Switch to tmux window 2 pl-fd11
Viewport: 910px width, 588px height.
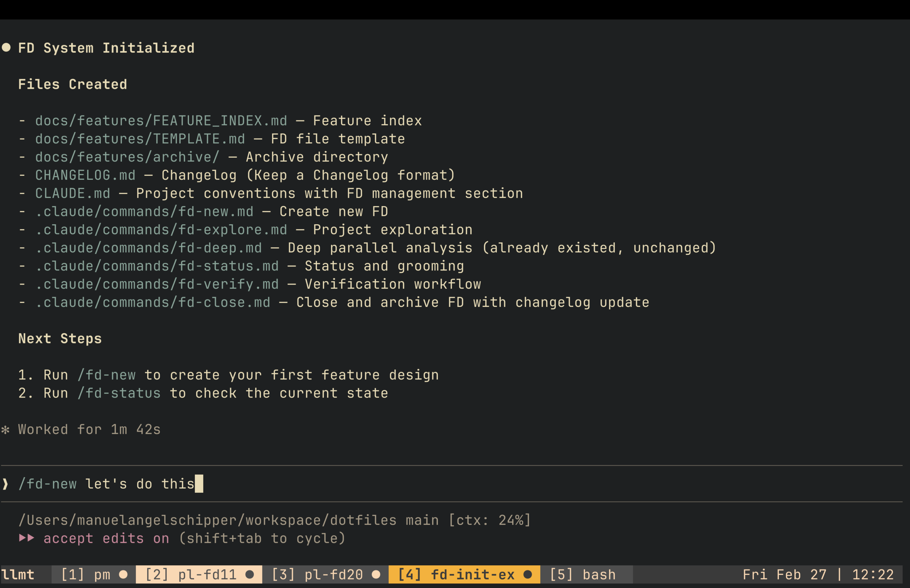click(191, 574)
